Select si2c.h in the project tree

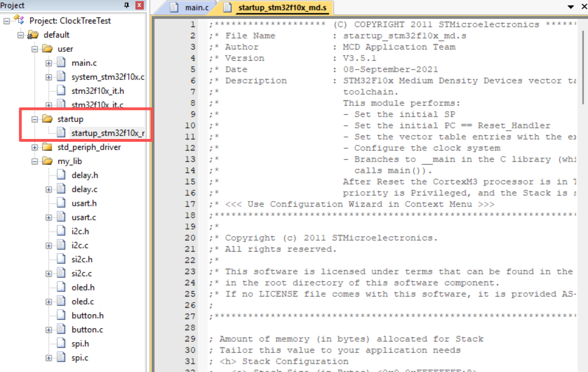pos(82,259)
